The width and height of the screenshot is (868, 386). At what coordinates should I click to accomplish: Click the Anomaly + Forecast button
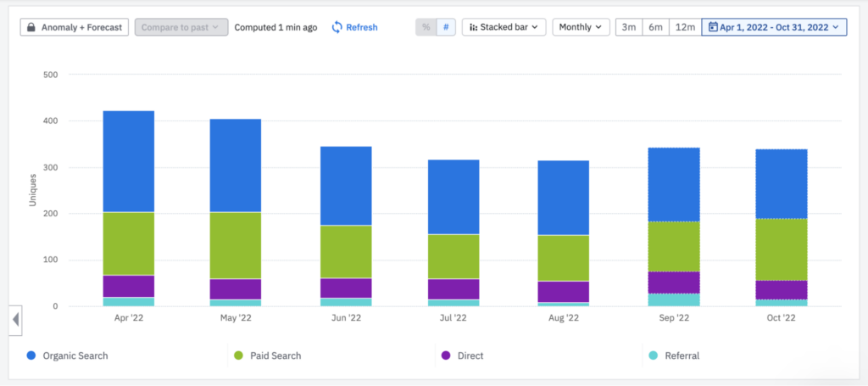[x=75, y=27]
